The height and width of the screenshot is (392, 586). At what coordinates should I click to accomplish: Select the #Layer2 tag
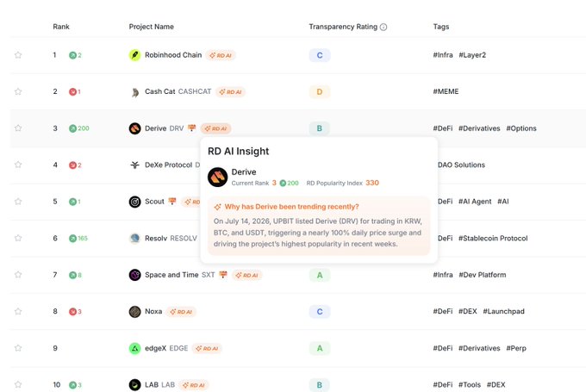tap(472, 55)
